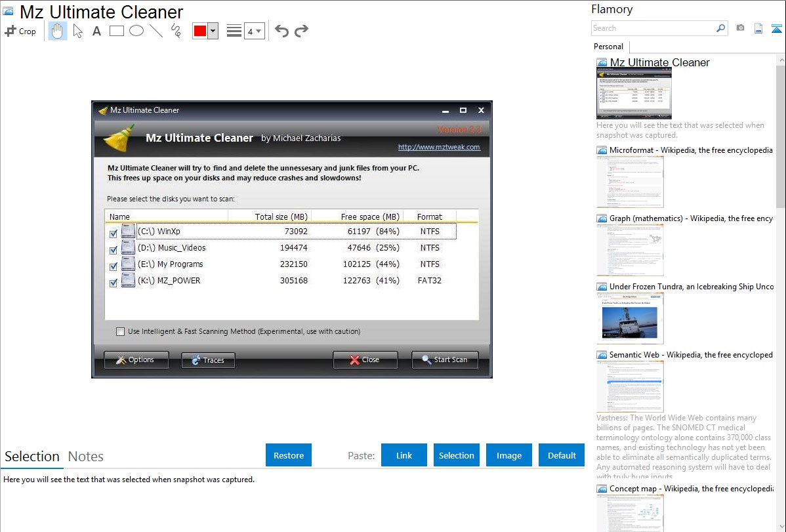This screenshot has height=532, width=786.
Task: Click the icon beside the Semantic Web title
Action: (x=602, y=355)
